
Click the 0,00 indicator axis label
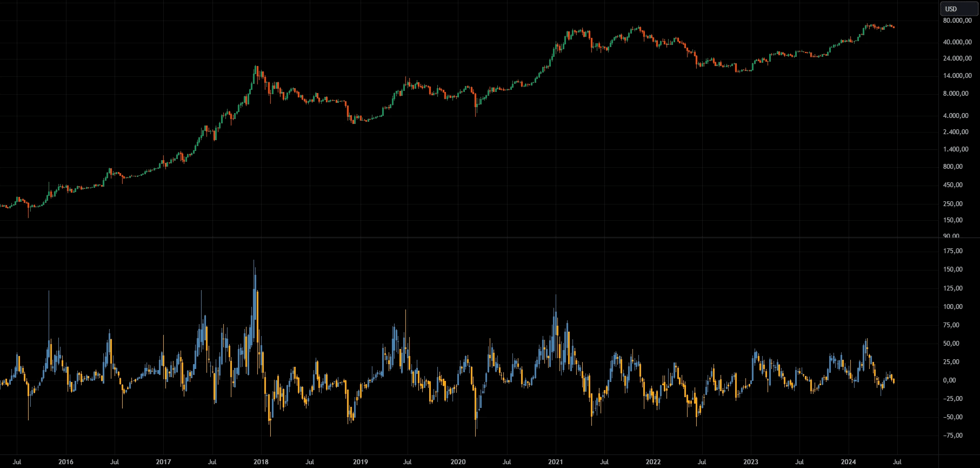(x=950, y=380)
